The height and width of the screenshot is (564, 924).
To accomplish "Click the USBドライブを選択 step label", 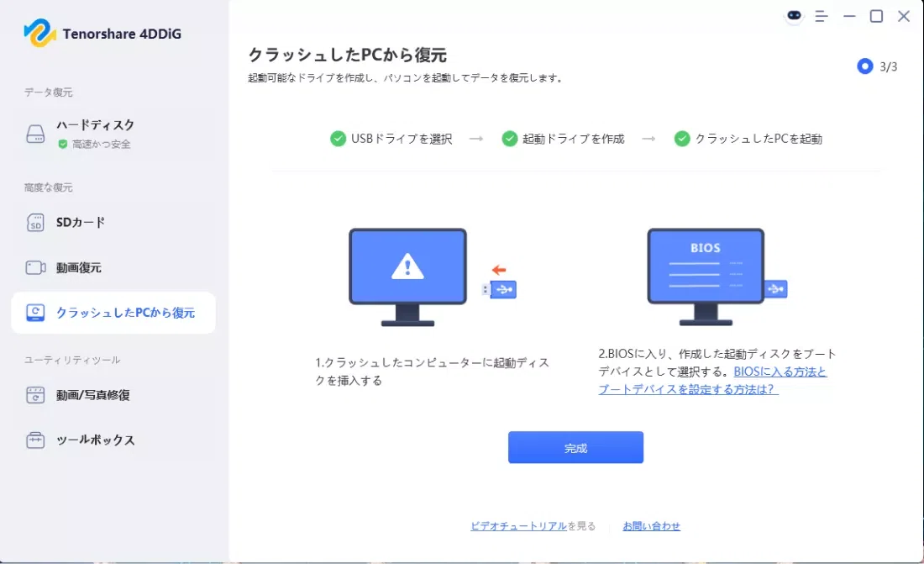I will click(402, 139).
